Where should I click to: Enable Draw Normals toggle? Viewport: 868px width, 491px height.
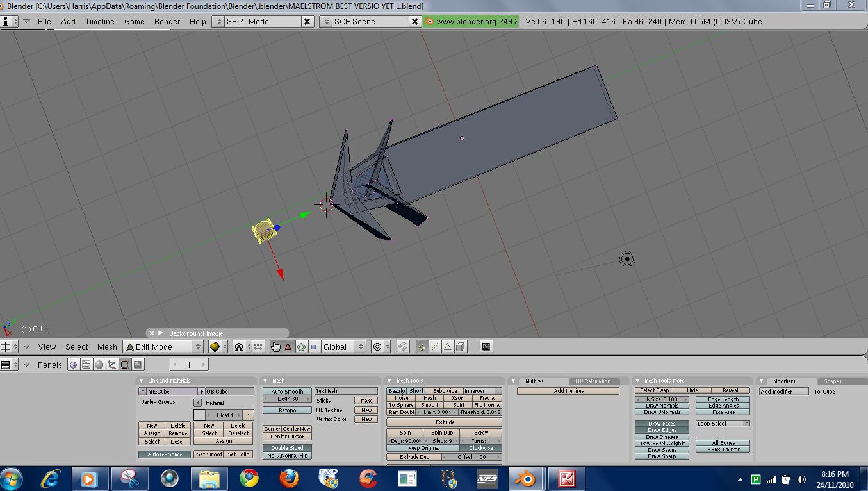click(x=662, y=406)
